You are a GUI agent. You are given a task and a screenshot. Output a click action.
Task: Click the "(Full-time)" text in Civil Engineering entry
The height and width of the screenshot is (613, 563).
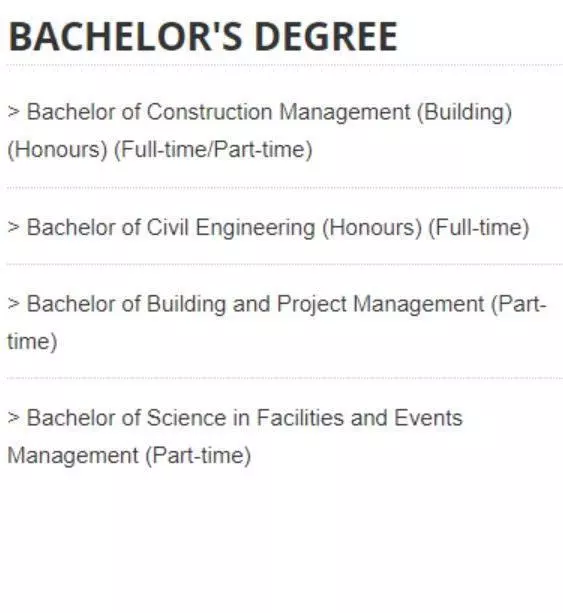(x=479, y=228)
